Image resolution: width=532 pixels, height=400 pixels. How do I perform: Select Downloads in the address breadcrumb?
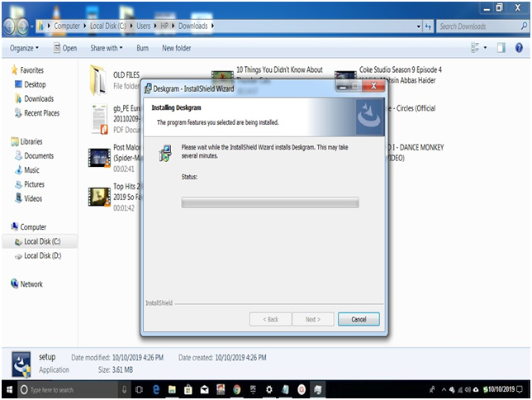click(x=192, y=26)
